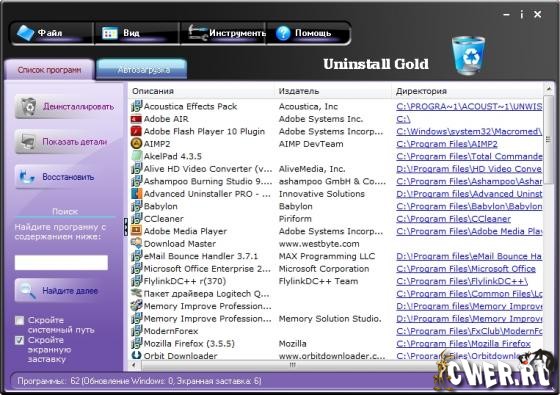
Task: Select the Orbit Downloader icon
Action: point(136,355)
